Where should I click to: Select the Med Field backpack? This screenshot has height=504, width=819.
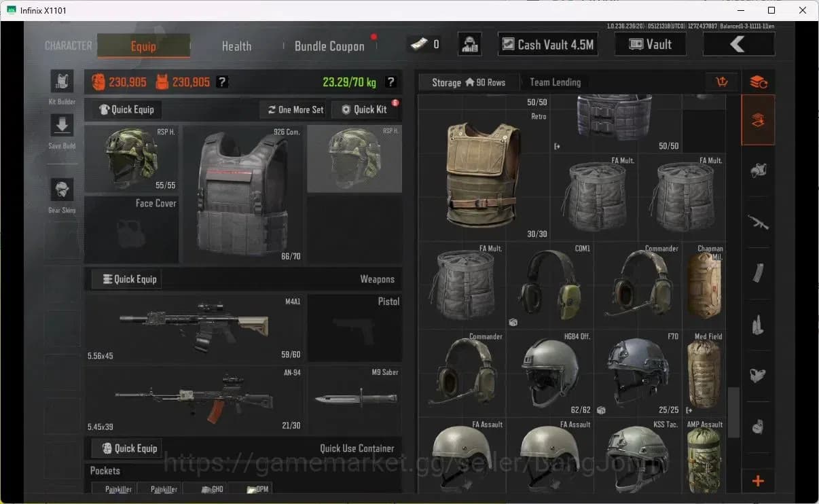tap(704, 374)
